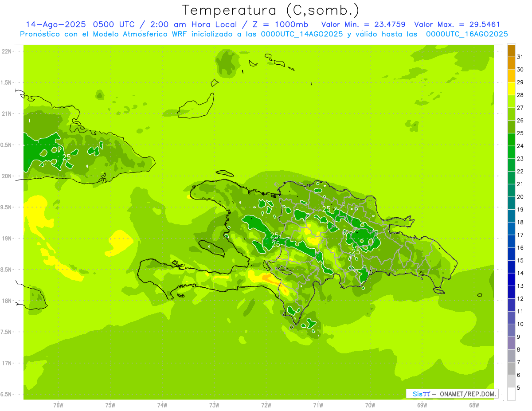Click the color bar label '5'
This screenshot has height=411, width=532.
click(x=519, y=388)
